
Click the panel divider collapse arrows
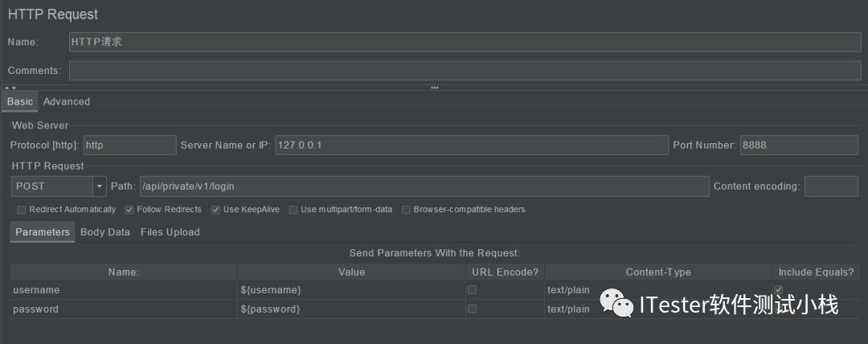point(10,88)
